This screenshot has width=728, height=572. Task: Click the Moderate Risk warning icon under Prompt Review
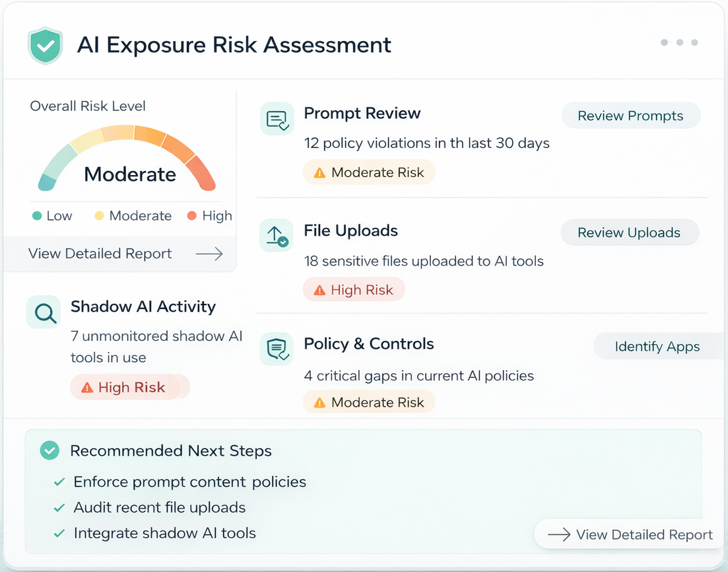point(320,172)
